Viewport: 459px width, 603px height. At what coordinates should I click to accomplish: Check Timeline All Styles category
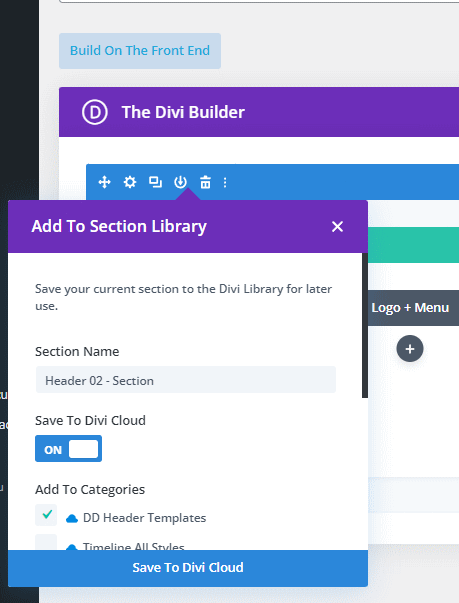(46, 541)
